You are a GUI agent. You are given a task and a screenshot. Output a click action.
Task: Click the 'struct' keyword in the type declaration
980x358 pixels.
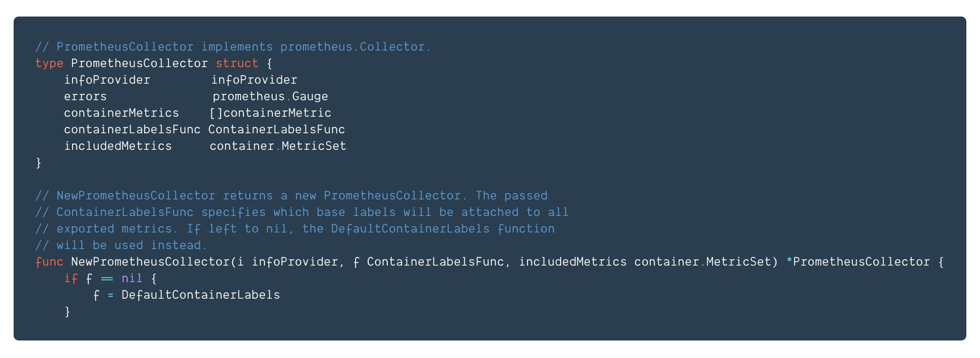pyautogui.click(x=237, y=63)
